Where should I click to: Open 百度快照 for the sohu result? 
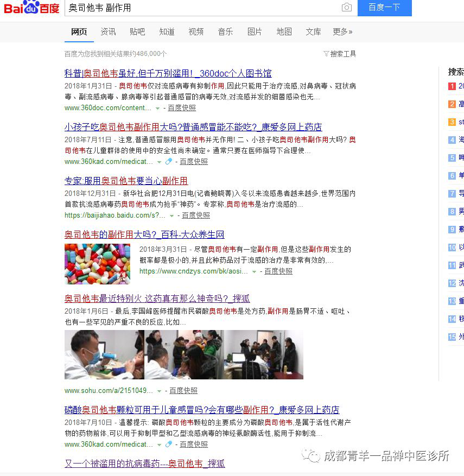coord(183,390)
